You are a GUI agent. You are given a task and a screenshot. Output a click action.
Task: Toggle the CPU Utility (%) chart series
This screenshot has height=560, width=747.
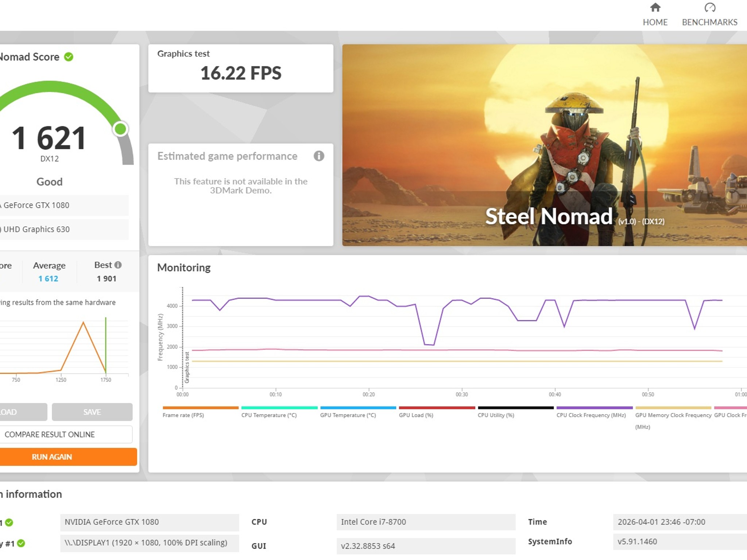click(515, 412)
